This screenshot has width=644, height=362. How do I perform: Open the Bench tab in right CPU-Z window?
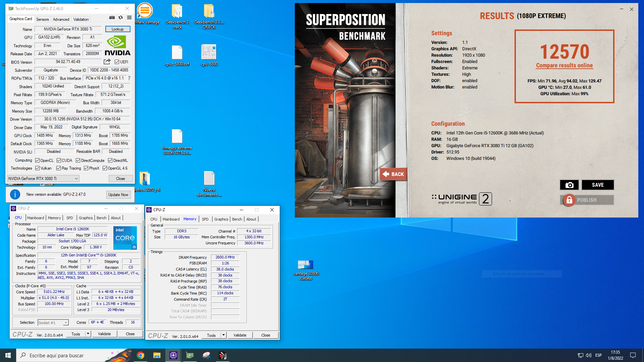[237, 219]
